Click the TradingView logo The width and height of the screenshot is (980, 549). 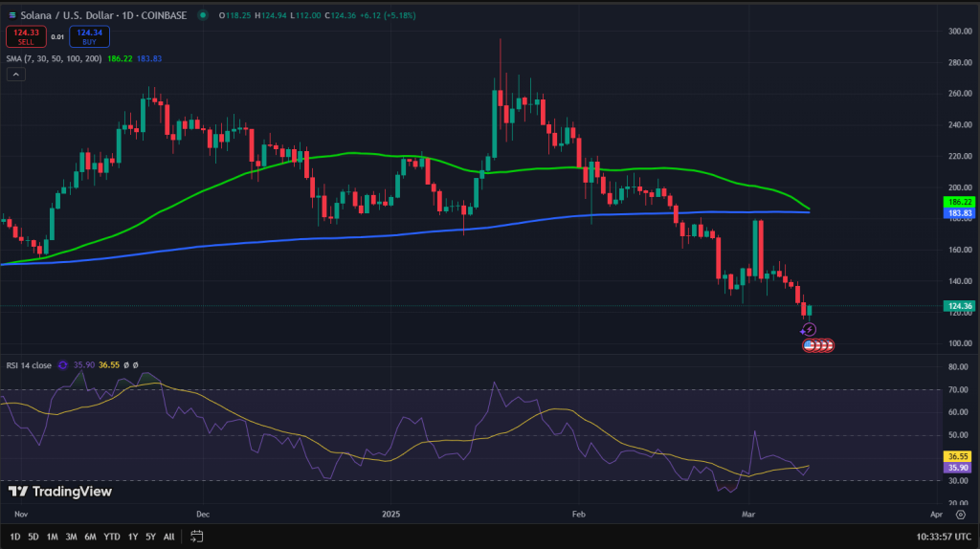click(x=60, y=492)
